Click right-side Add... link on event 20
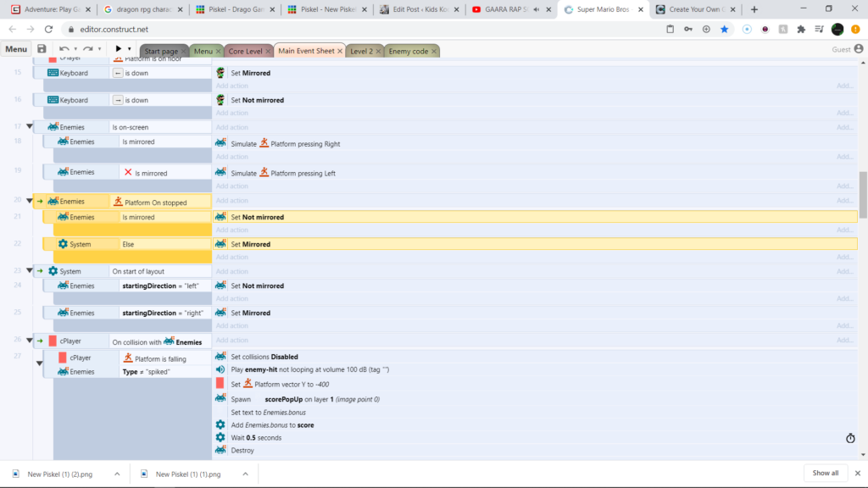 click(x=845, y=201)
